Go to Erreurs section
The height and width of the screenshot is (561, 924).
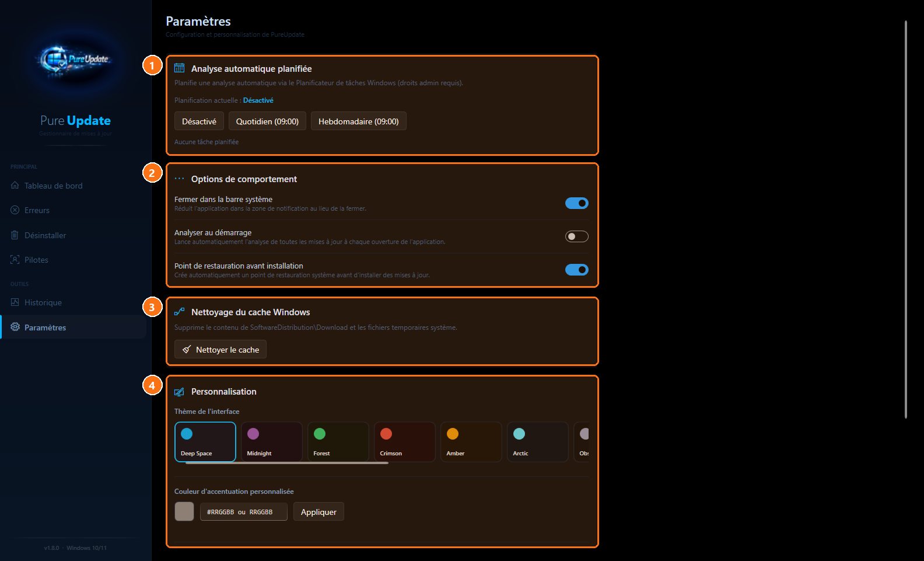pyautogui.click(x=73, y=210)
